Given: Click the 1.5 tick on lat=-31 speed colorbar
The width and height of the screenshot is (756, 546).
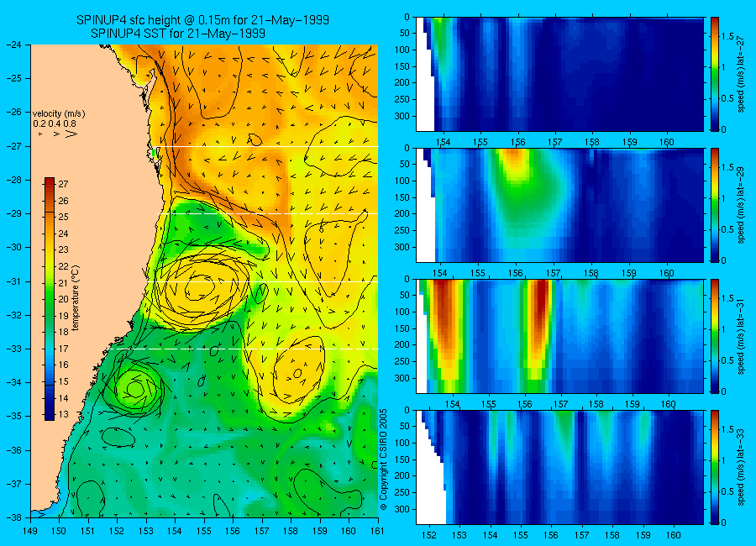Looking at the screenshot, I should (727, 298).
